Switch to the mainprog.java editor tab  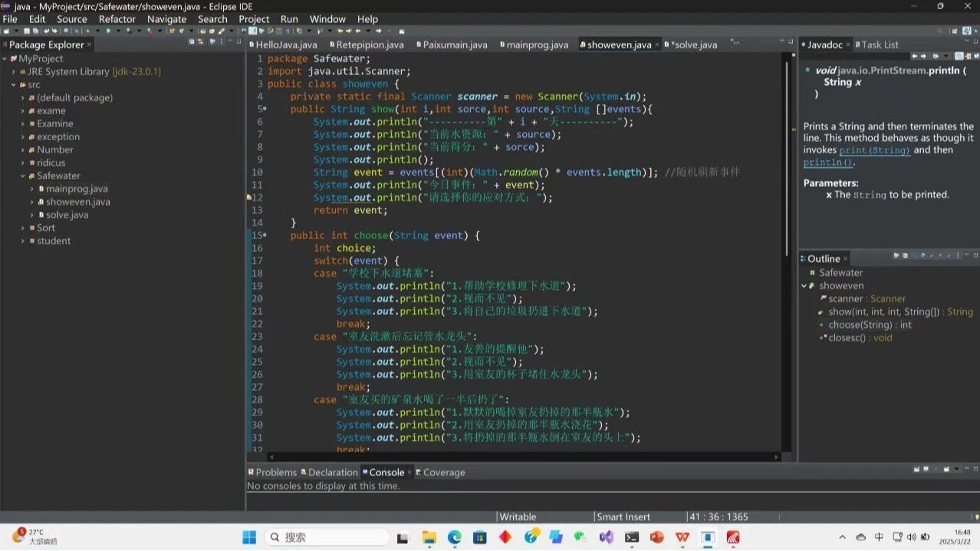tap(536, 44)
